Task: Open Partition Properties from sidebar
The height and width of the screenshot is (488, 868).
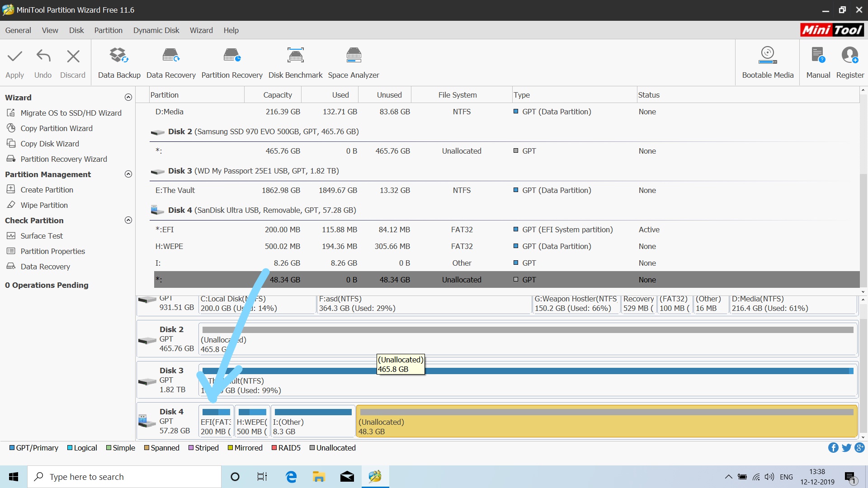Action: point(46,251)
